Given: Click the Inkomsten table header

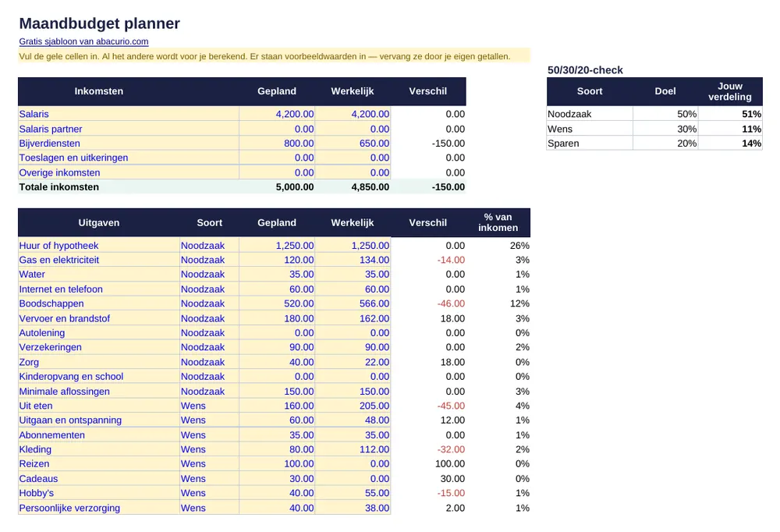Looking at the screenshot, I should point(99,91).
